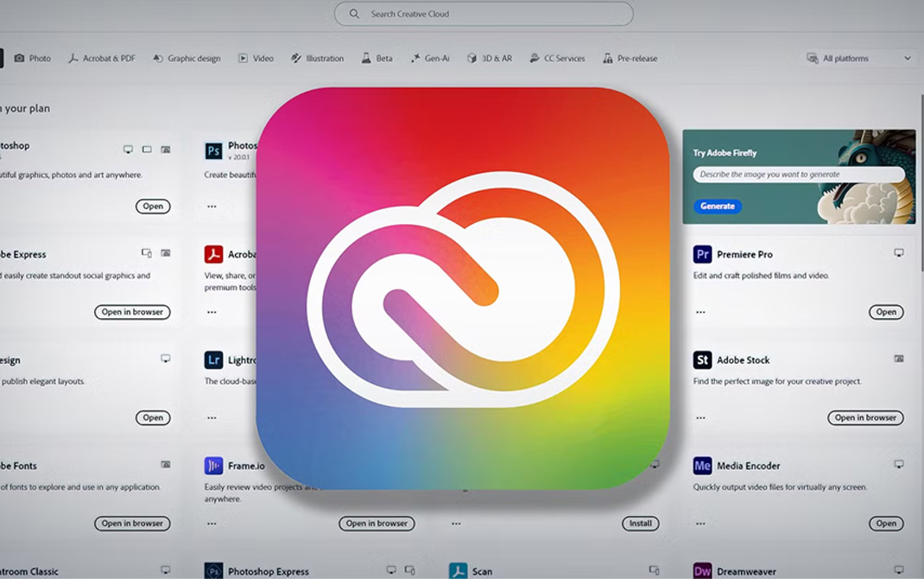Click the Dreamweaver Dw icon

702,570
